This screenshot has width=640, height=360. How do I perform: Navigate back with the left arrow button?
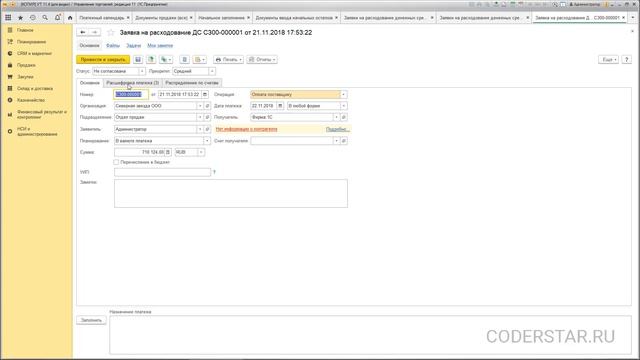[82, 32]
